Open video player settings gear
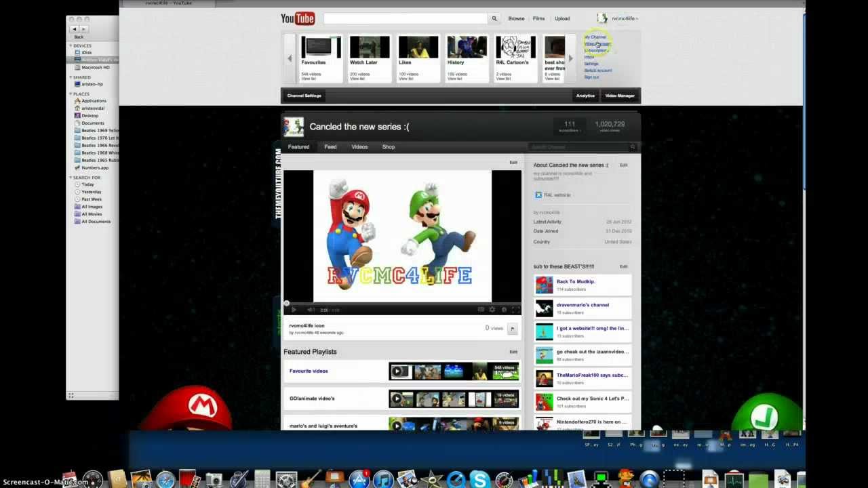Image resolution: width=868 pixels, height=488 pixels. pyautogui.click(x=492, y=310)
